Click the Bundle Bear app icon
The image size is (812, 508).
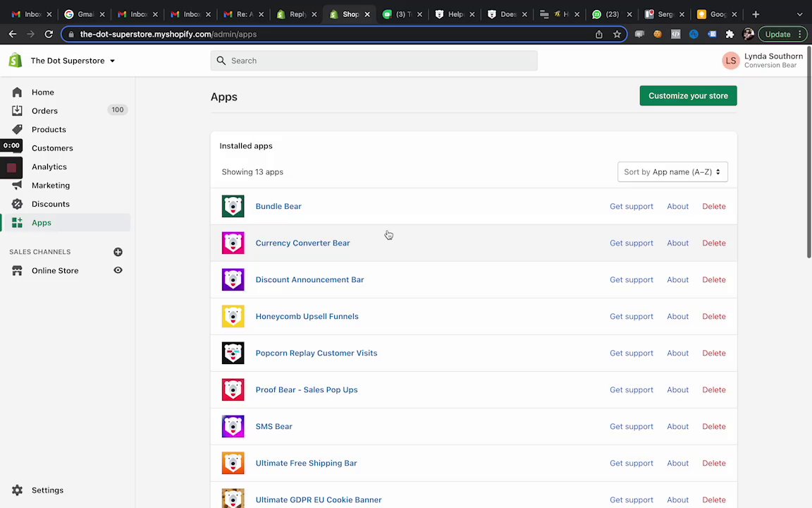(x=233, y=206)
